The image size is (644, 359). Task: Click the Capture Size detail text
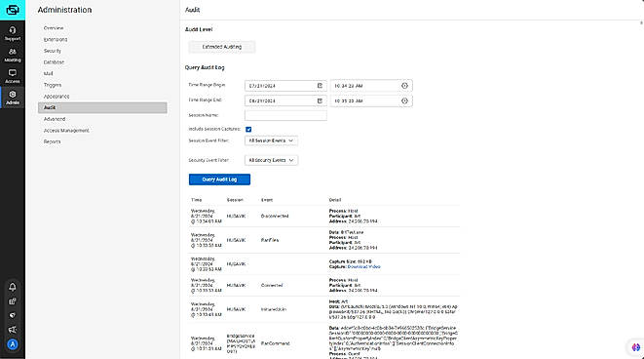(351, 261)
